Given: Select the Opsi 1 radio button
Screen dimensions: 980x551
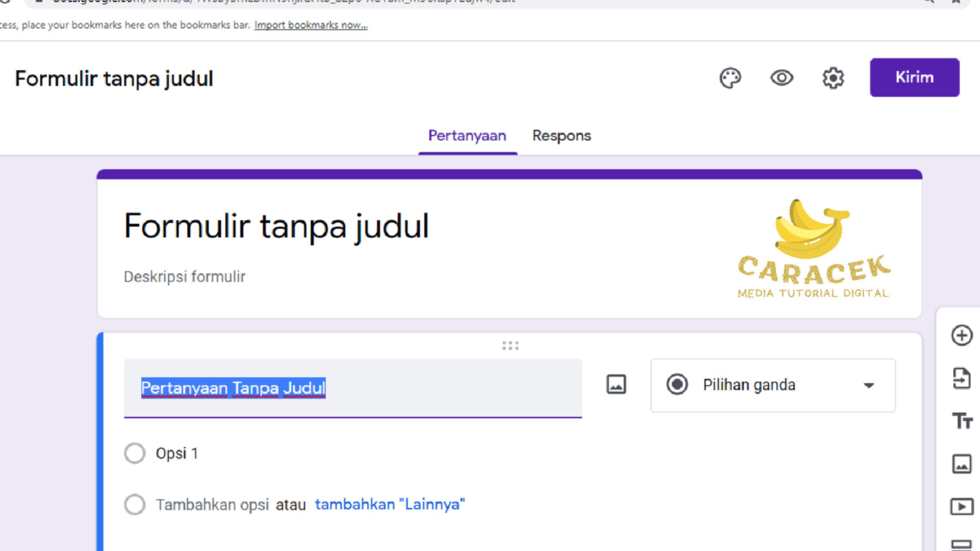Looking at the screenshot, I should coord(135,453).
